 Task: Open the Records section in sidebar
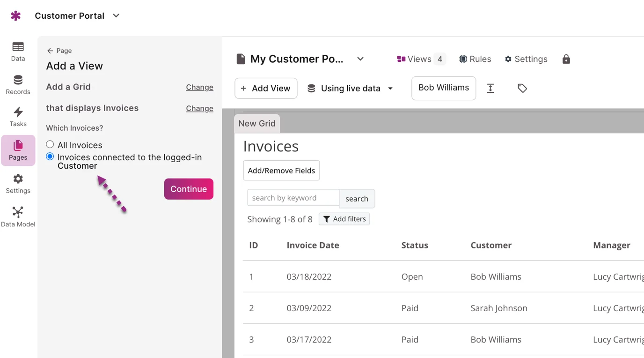(x=18, y=85)
